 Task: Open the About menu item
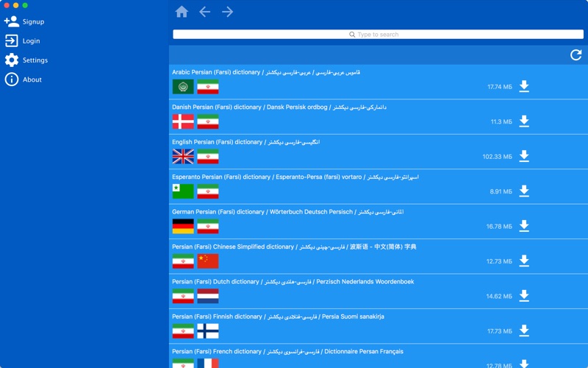point(32,79)
